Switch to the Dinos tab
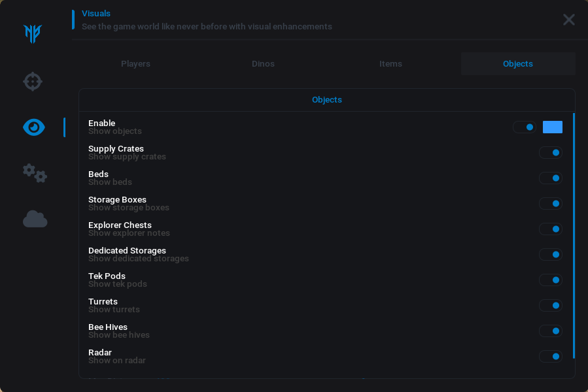The width and height of the screenshot is (588, 392). pyautogui.click(x=263, y=64)
